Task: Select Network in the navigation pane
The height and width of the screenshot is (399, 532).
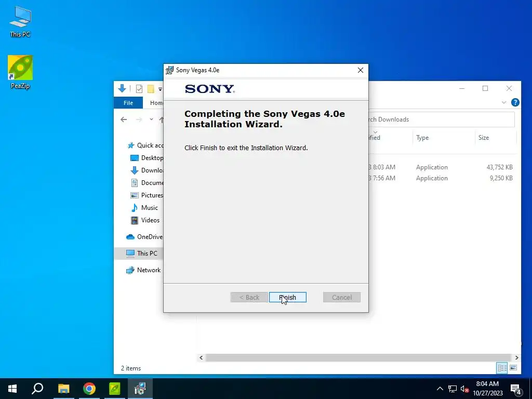Action: tap(143, 270)
